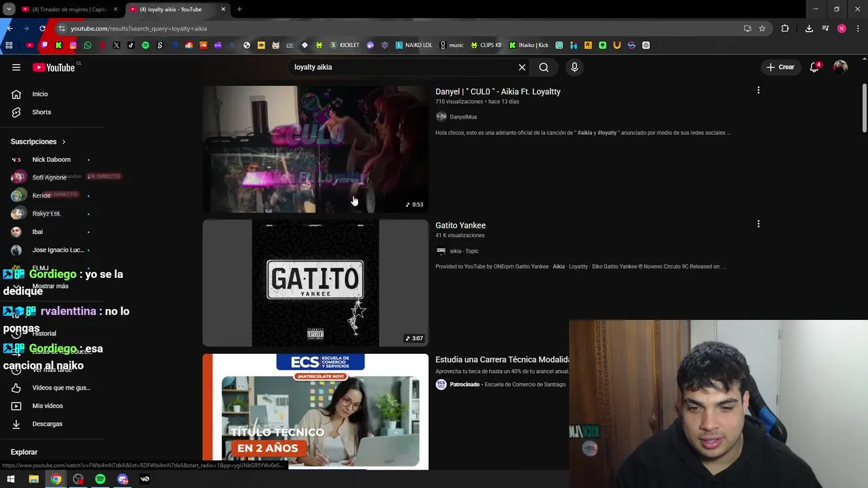This screenshot has width=868, height=488.
Task: Click the Crear button
Action: click(x=780, y=67)
